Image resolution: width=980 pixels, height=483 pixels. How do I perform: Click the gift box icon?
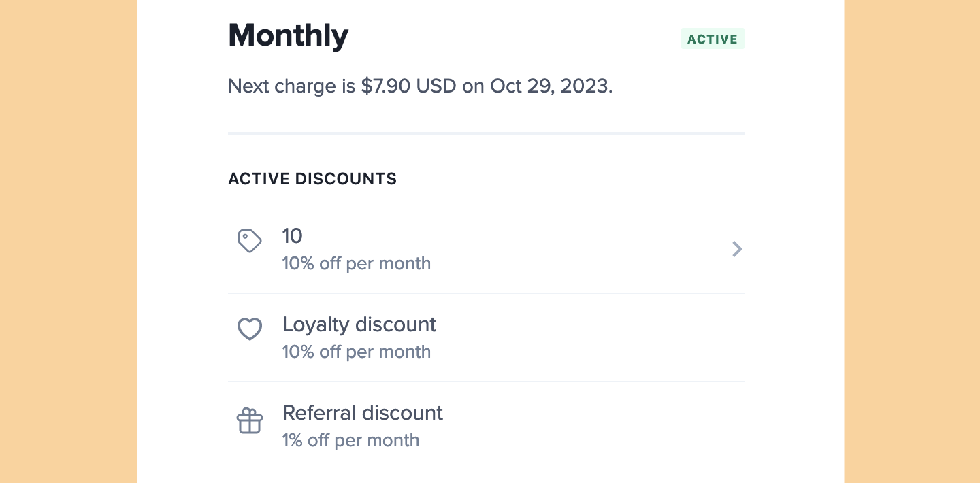click(249, 420)
